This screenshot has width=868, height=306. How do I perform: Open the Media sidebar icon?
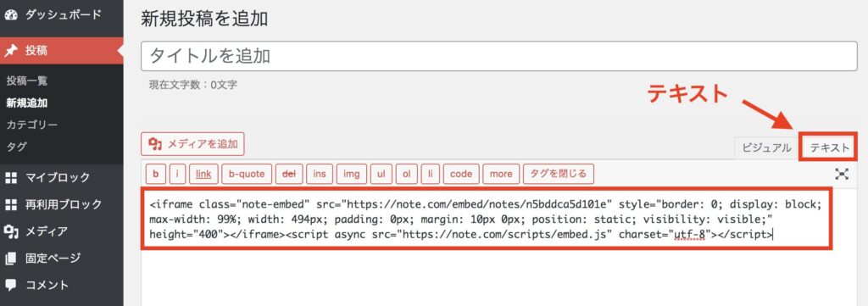11,231
